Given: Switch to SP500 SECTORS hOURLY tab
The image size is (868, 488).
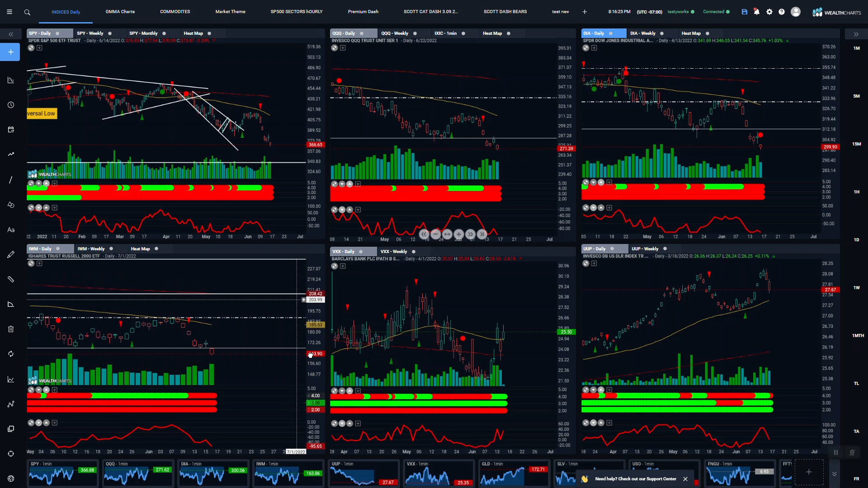Looking at the screenshot, I should pyautogui.click(x=297, y=12).
